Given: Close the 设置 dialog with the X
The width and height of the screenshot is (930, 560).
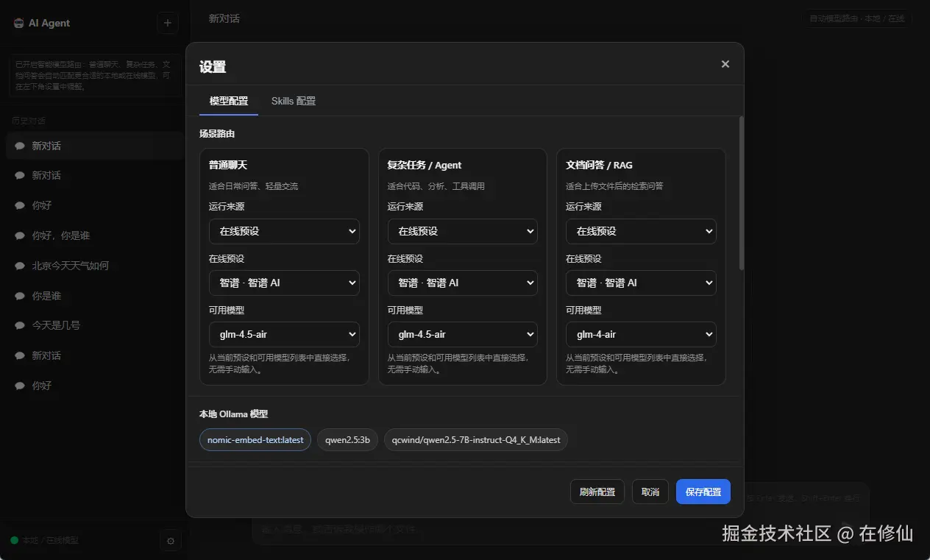Looking at the screenshot, I should coord(725,64).
